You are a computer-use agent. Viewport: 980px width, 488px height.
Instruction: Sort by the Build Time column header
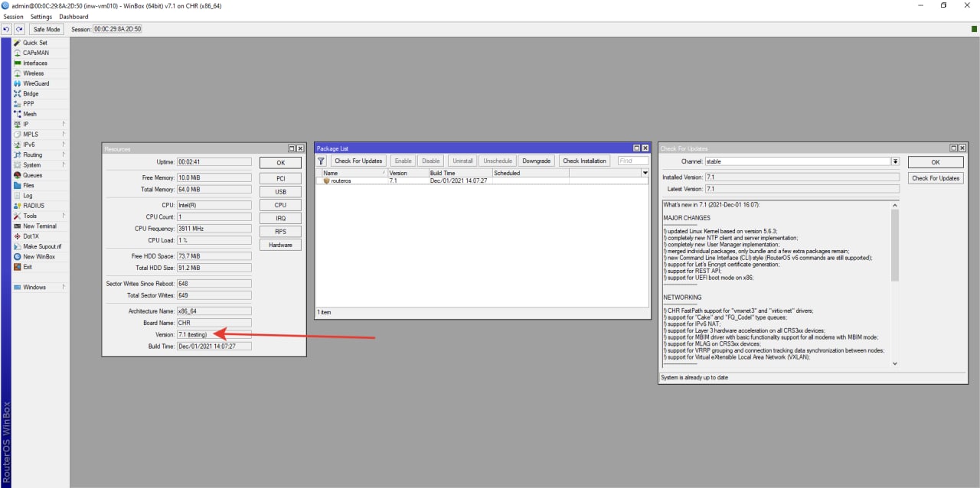coord(460,173)
